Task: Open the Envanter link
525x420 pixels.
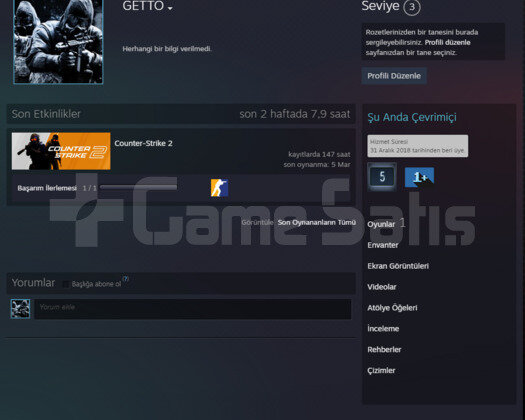Action: click(383, 245)
